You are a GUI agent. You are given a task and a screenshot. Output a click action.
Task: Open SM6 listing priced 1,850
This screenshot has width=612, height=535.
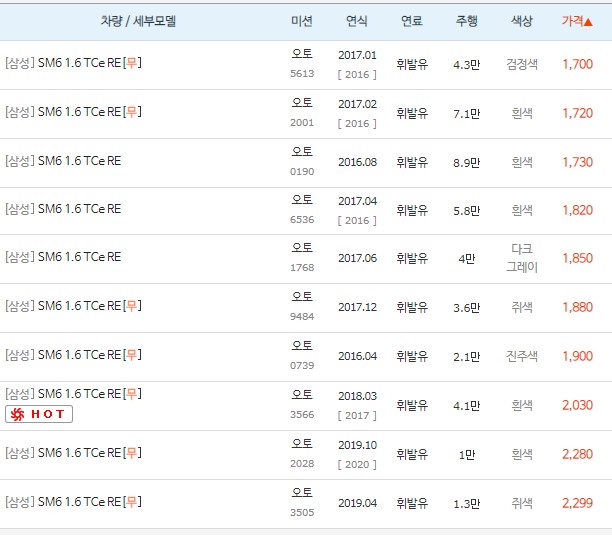point(63,257)
